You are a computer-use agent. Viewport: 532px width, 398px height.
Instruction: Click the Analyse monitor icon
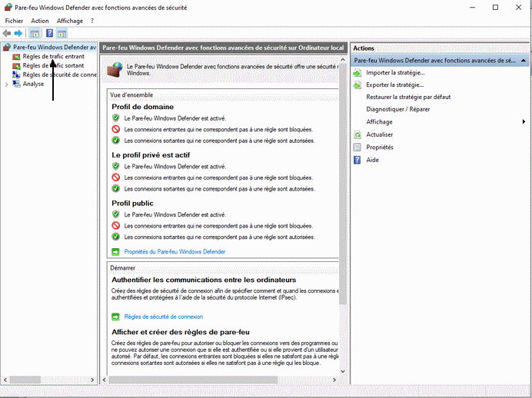click(16, 84)
